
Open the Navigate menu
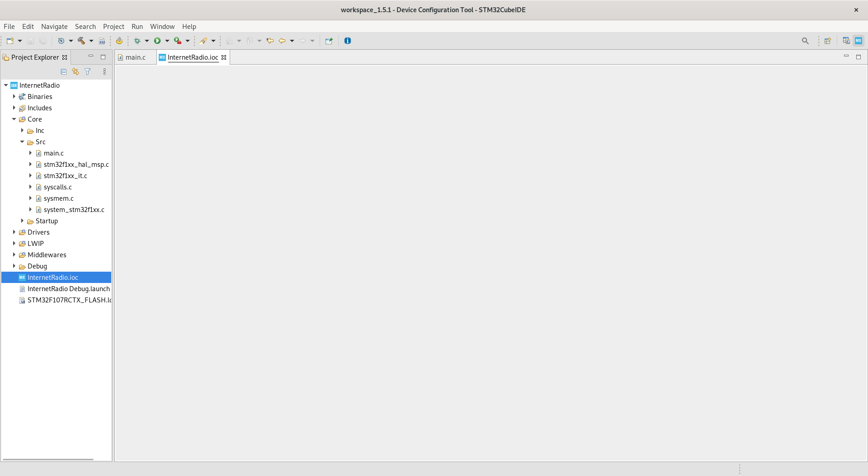coord(54,27)
